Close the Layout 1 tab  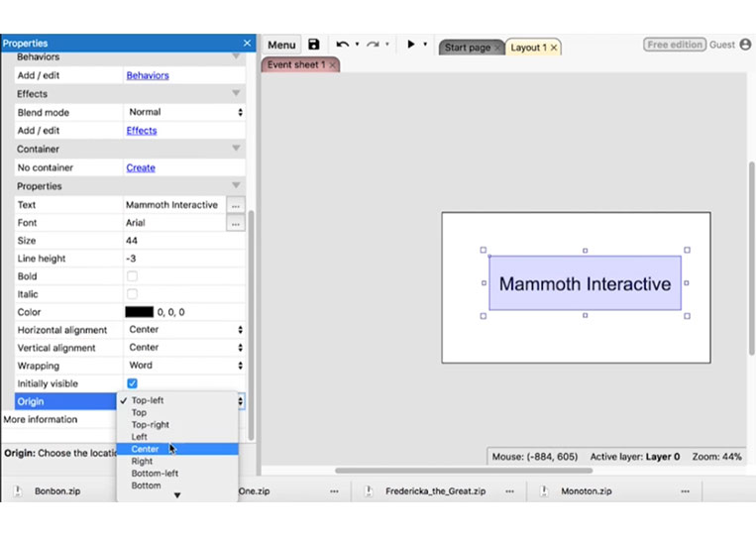tap(554, 48)
